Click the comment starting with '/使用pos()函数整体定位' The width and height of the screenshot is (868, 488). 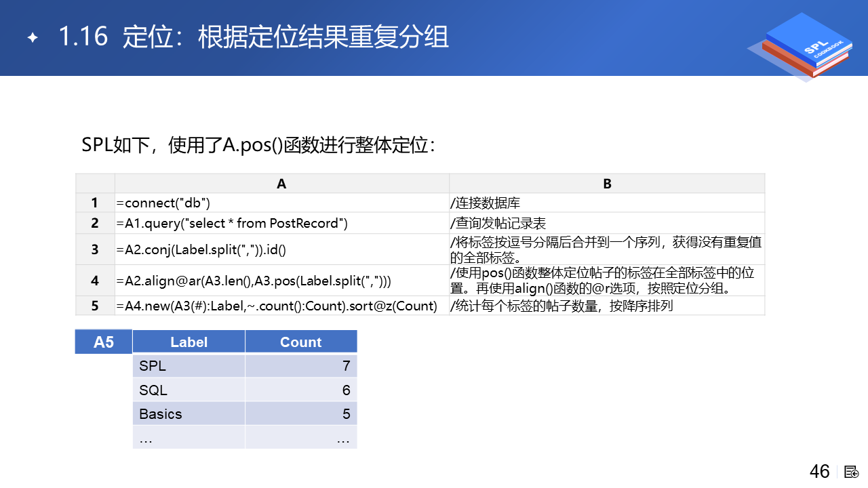click(x=602, y=281)
